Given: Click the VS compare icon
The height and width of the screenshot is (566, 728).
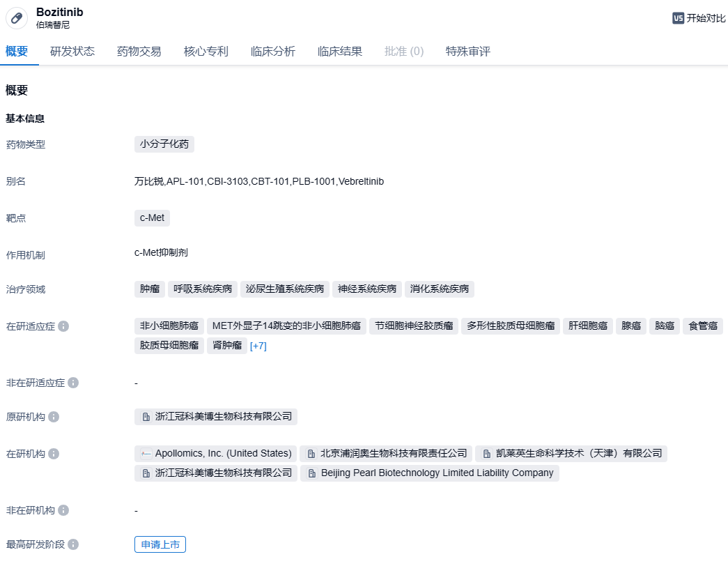Looking at the screenshot, I should 678,18.
